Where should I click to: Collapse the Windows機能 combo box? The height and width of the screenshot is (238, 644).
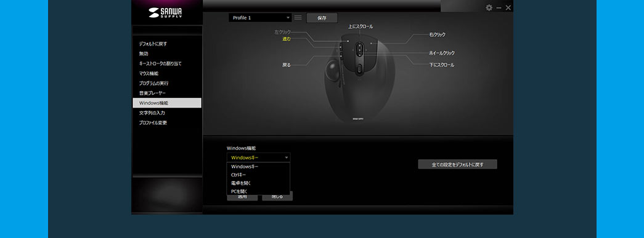(258, 157)
